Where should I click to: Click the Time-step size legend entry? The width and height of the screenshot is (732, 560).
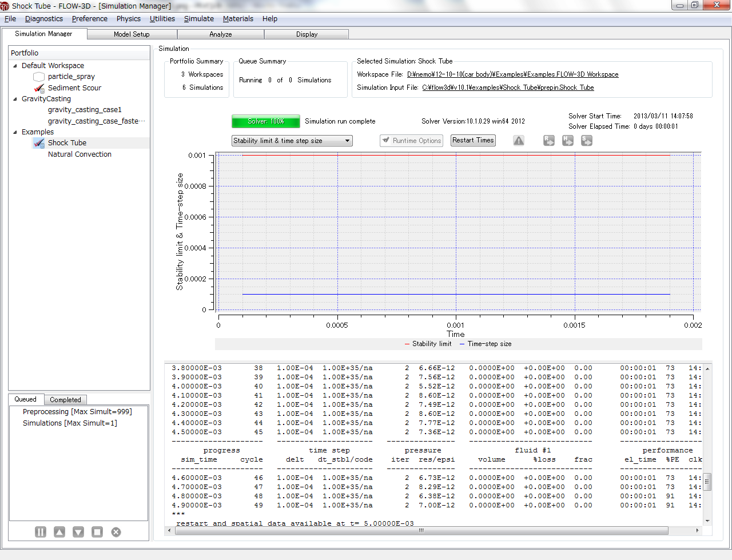pos(486,344)
